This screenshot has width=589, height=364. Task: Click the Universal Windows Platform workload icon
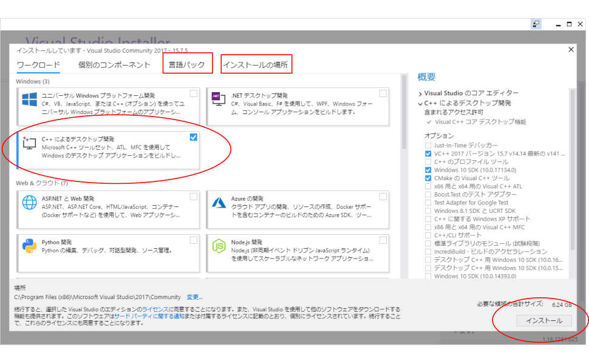[29, 100]
